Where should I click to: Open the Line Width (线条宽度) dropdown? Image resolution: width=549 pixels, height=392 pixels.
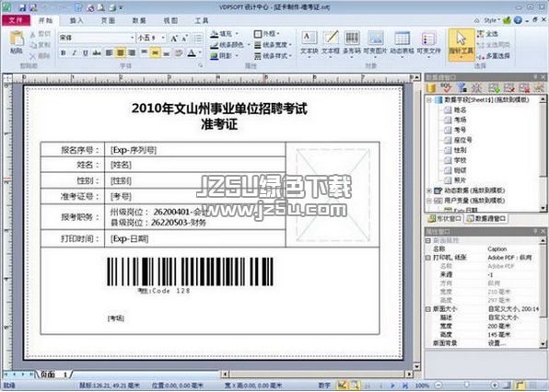[290, 45]
